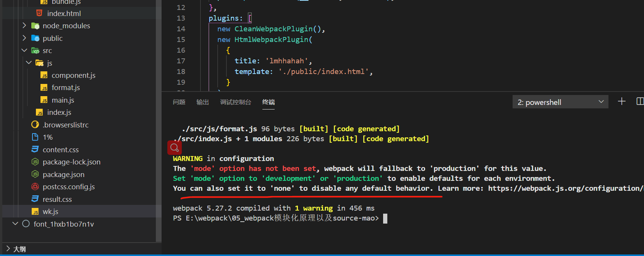Click the src folder code icon
644x256 pixels.
point(35,50)
